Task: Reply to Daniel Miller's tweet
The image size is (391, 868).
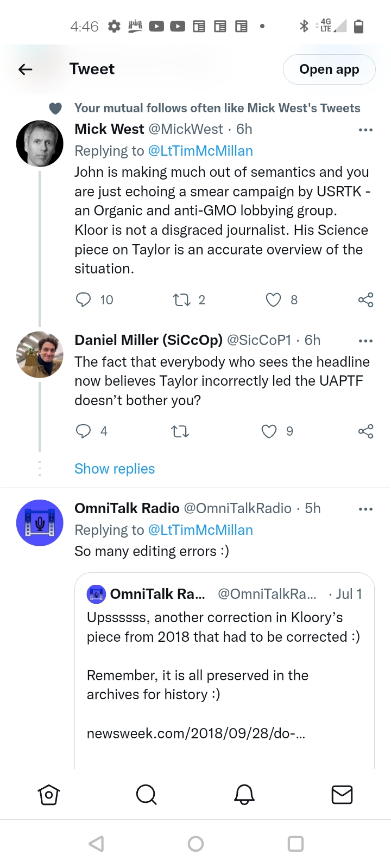Action: tap(83, 431)
